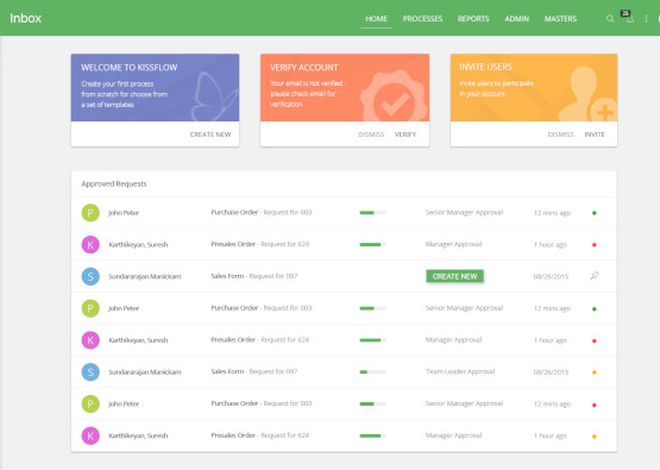Click Karthikeyan, Suresh name in bottom row
Image resolution: width=660 pixels, height=470 pixels.
138,435
